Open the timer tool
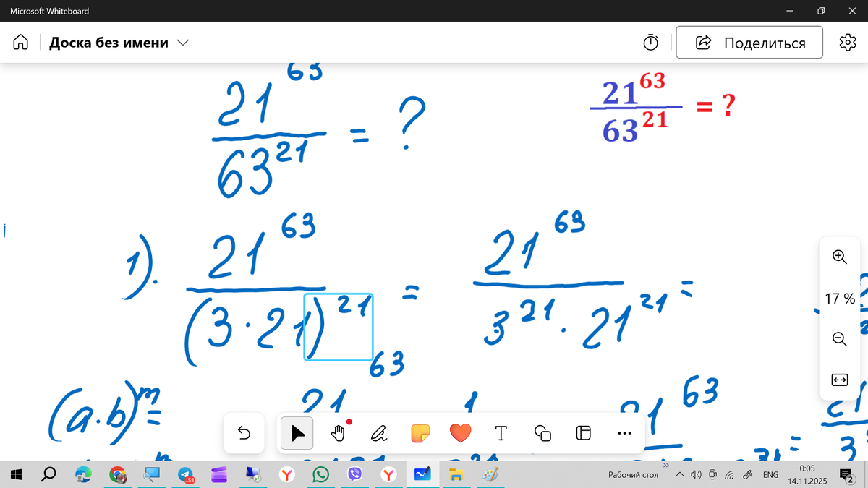 click(x=651, y=43)
